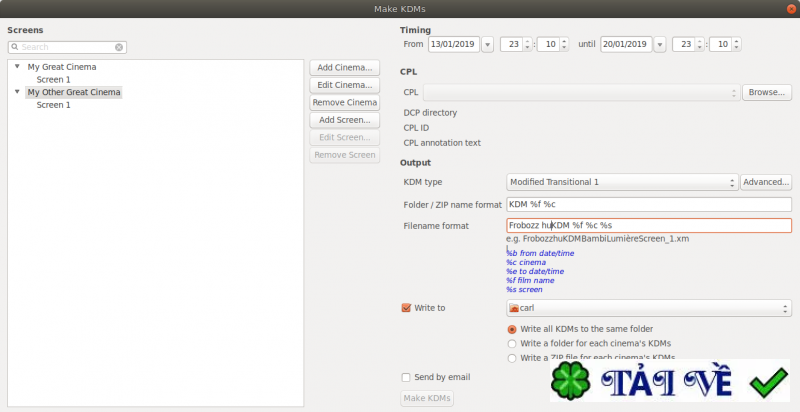Viewport: 800px width, 412px height.
Task: Open the From date calendar dropdown arrow
Action: tap(487, 45)
